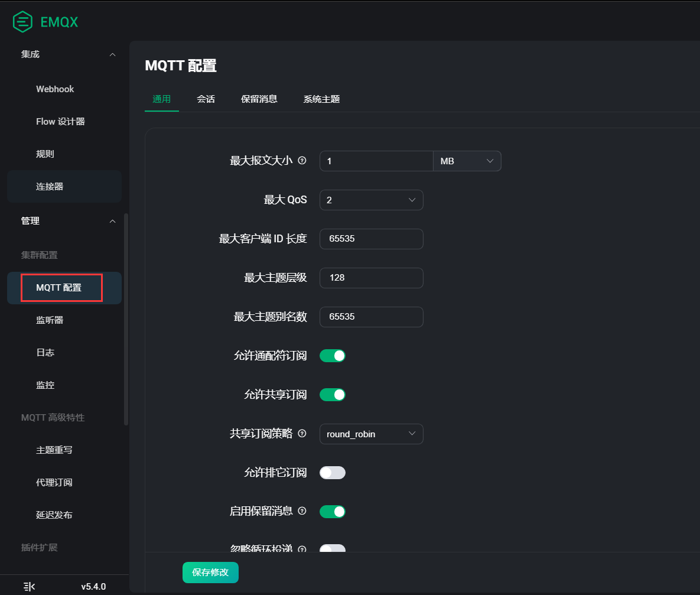Open Flow 设计器 in the sidebar

tap(64, 122)
